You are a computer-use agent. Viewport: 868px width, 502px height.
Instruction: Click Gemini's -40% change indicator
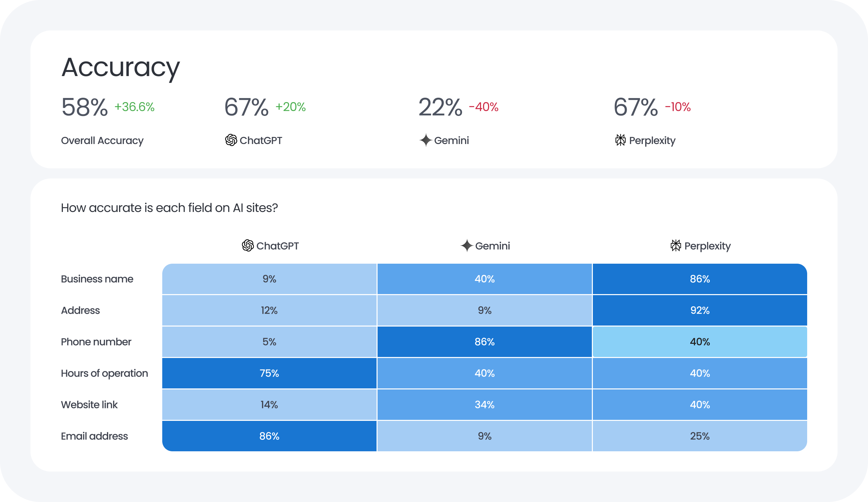(484, 107)
